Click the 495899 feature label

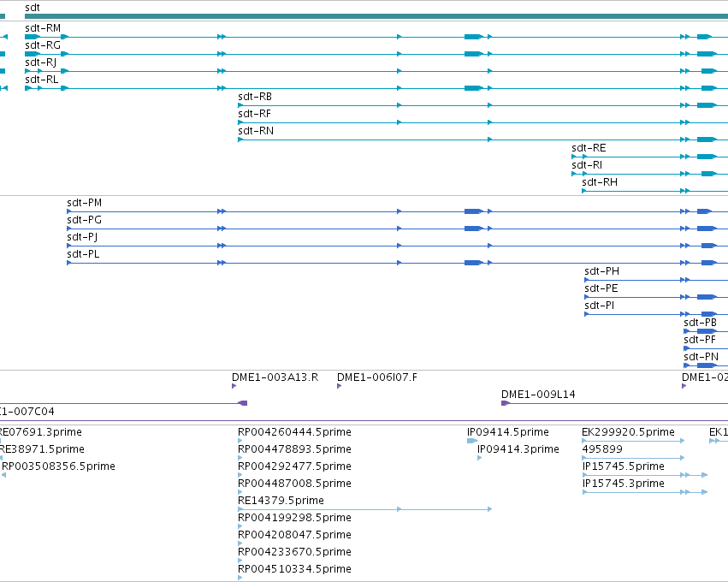click(602, 449)
